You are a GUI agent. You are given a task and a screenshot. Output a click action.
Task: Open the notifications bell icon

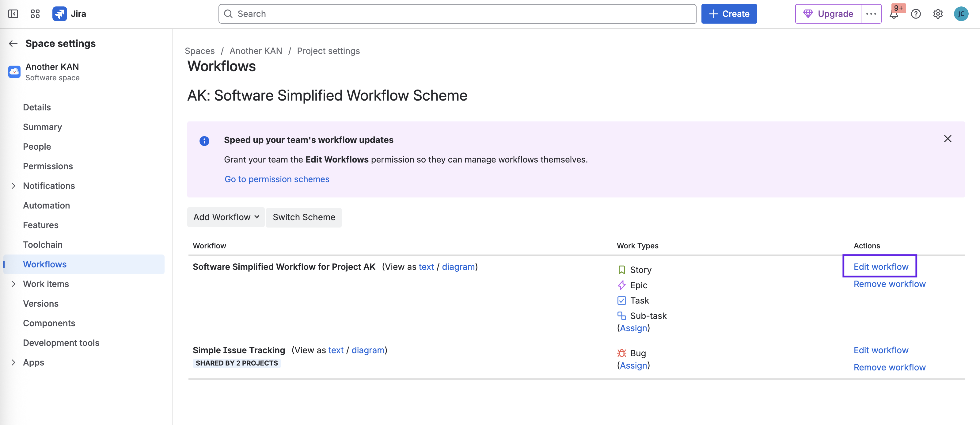(894, 14)
